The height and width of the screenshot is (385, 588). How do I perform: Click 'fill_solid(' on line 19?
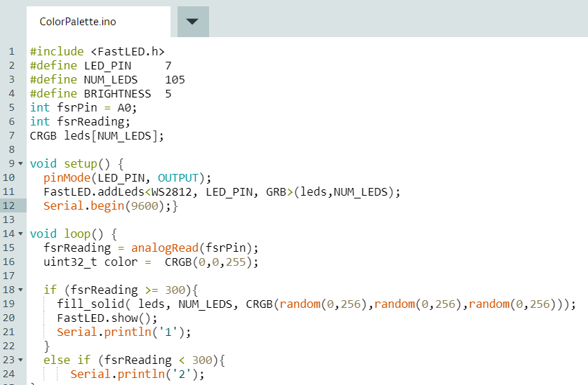click(94, 304)
